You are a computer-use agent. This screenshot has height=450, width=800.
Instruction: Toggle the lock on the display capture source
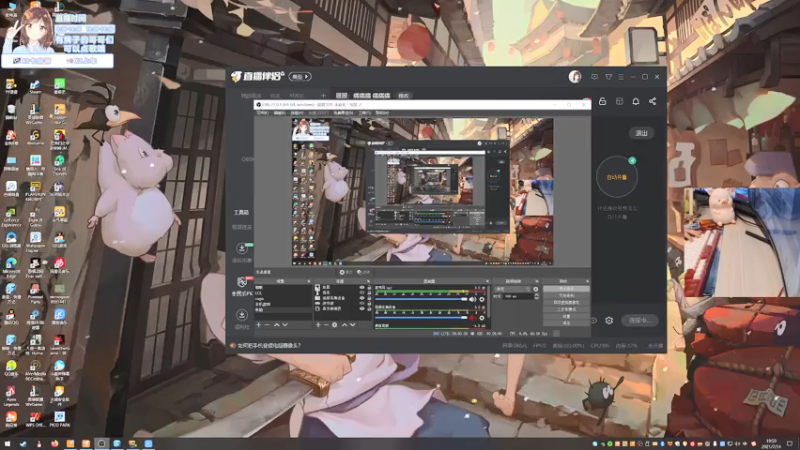(x=369, y=309)
